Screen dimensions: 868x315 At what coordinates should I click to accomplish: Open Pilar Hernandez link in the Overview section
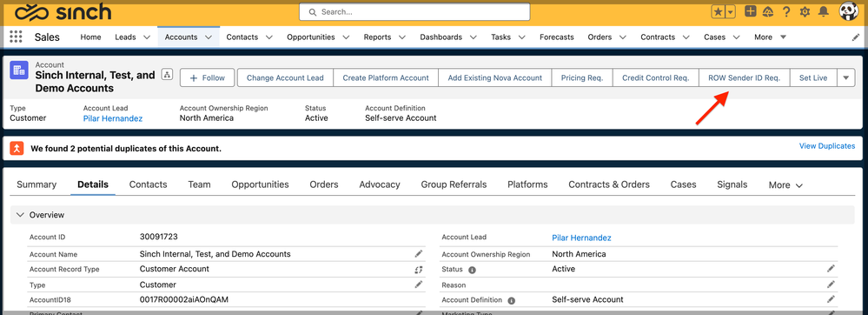[581, 238]
